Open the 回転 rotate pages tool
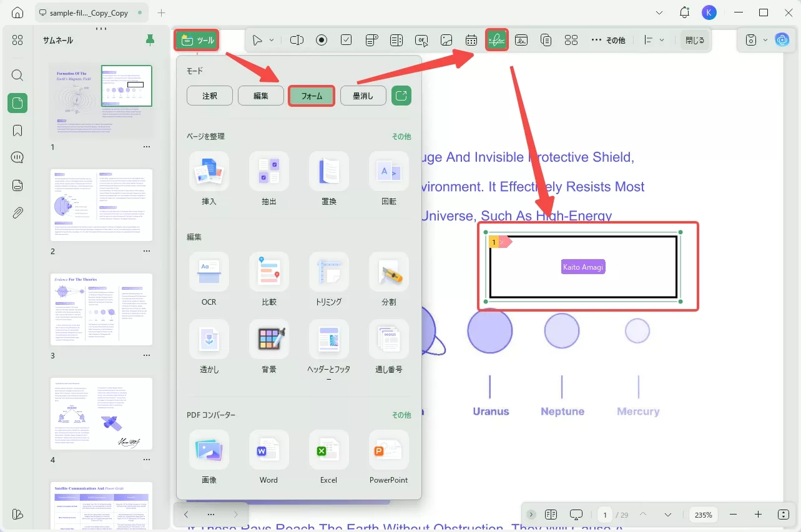The height and width of the screenshot is (532, 801). [389, 178]
